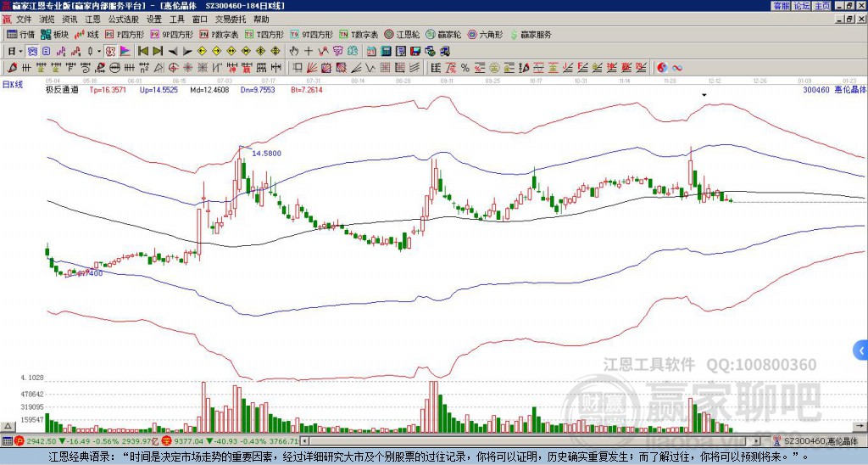Viewport: 868px width, 465px height.
Task: Expand the blue side panel chevron
Action: (x=861, y=350)
